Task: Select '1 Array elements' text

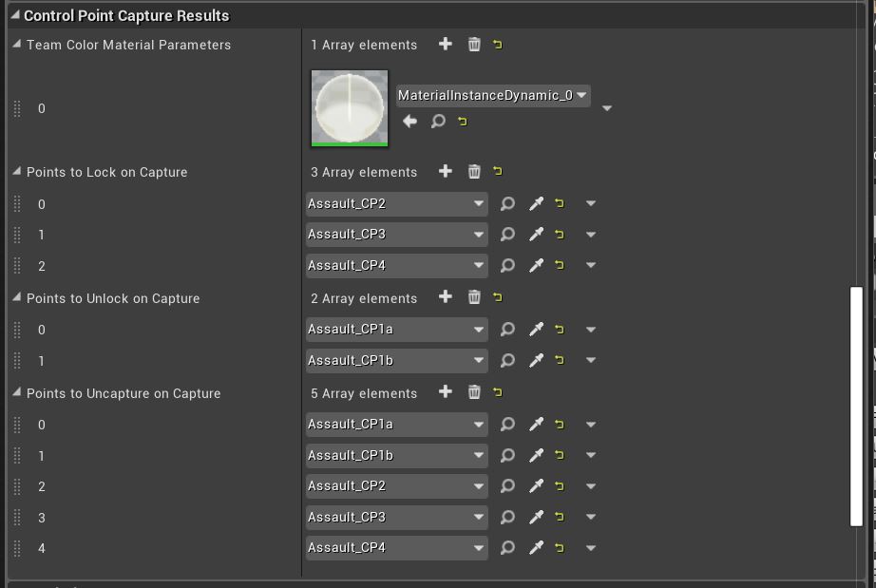Action: (364, 45)
